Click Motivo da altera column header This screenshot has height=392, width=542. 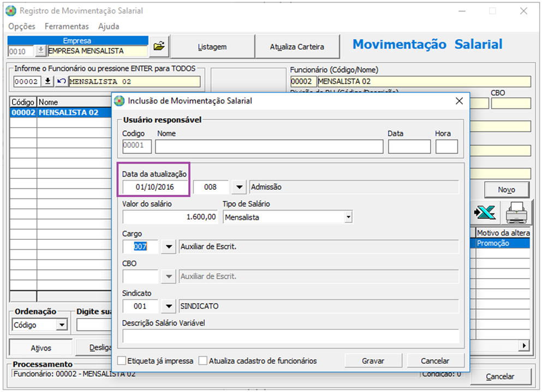tap(503, 233)
